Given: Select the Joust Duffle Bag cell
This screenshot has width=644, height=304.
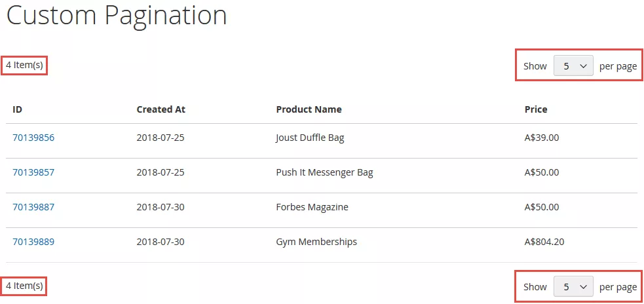Looking at the screenshot, I should pyautogui.click(x=310, y=138).
